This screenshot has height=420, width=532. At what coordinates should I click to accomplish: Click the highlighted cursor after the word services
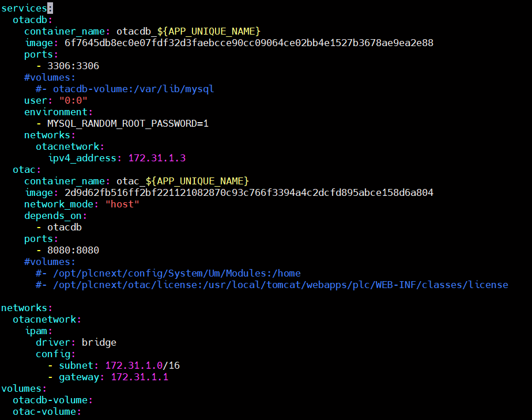tap(50, 8)
